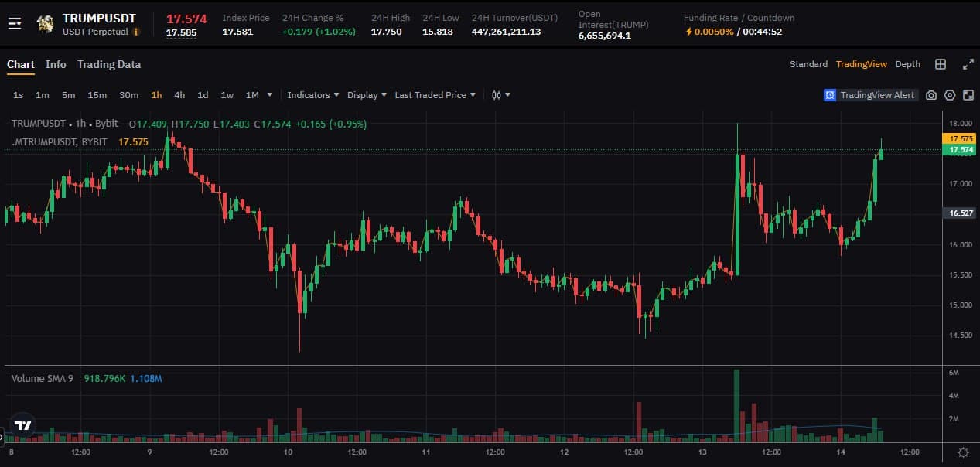Take a chart snapshot with camera icon
Viewport: 980px width, 467px height.
click(931, 95)
